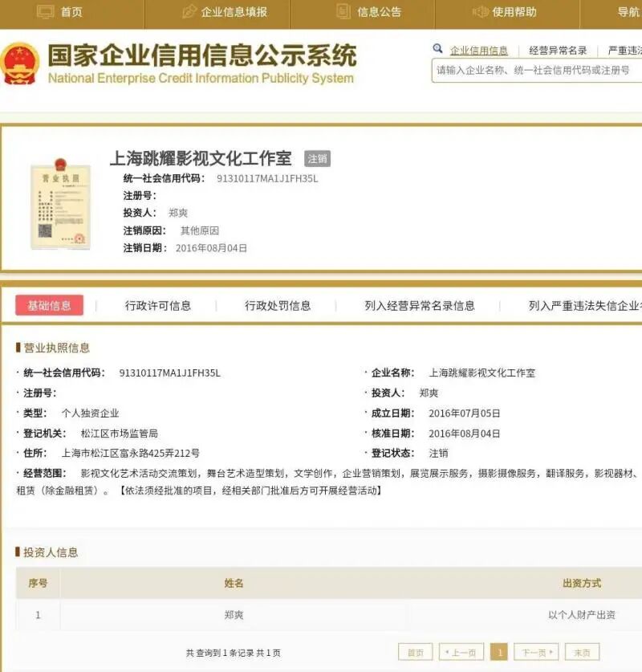Click header cancellation date 2016年08月04日
This screenshot has width=642, height=672.
point(211,248)
